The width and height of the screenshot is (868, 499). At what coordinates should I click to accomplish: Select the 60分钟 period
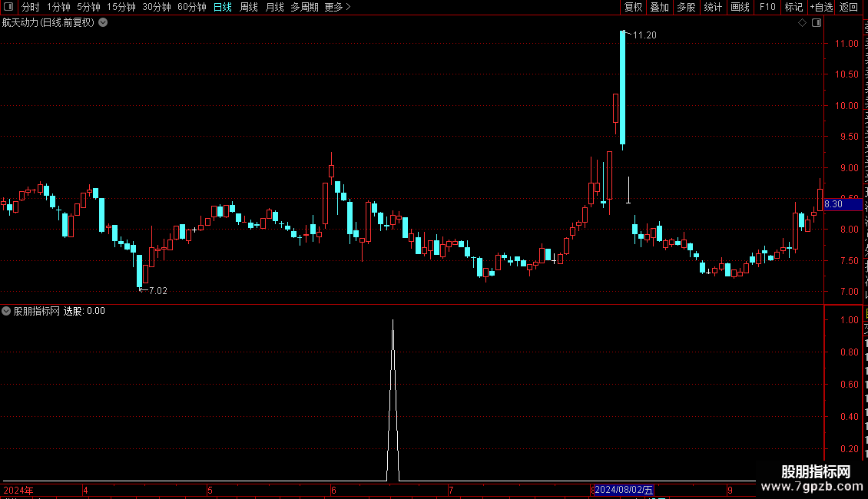[191, 7]
